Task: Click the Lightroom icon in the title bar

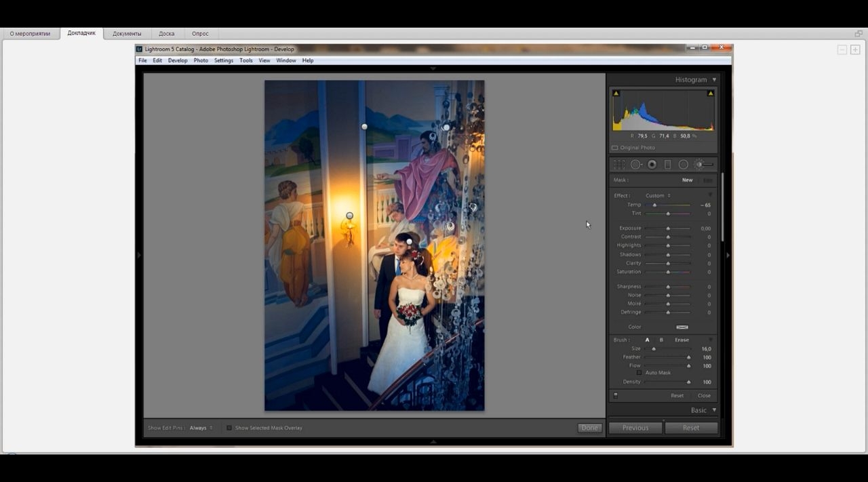Action: click(140, 49)
